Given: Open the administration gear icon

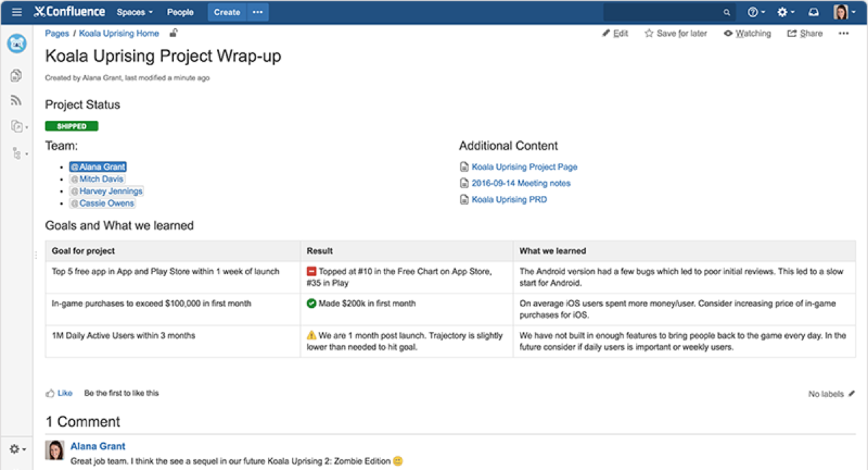Looking at the screenshot, I should coord(783,11).
